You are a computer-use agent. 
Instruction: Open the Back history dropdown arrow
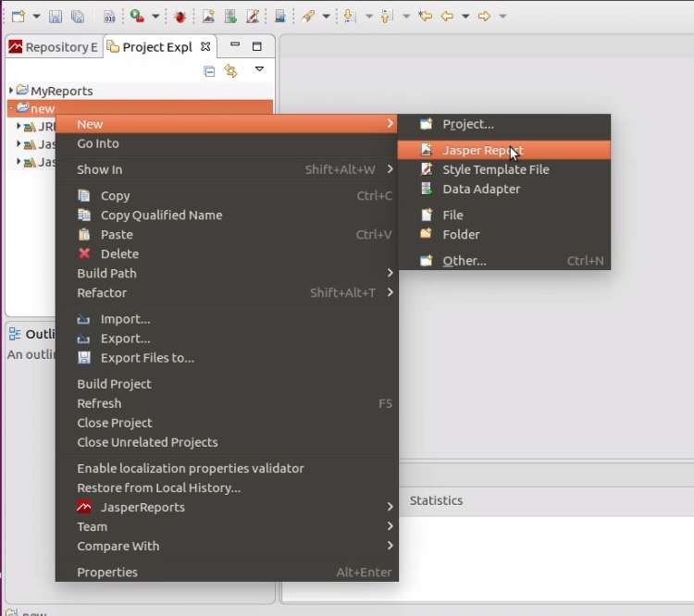point(465,17)
